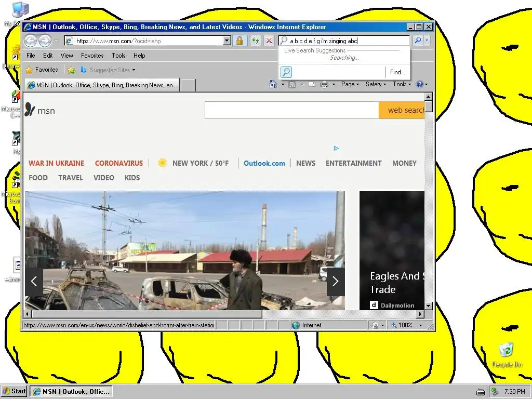The width and height of the screenshot is (532, 399).
Task: Open NEWS navigation link
Action: tap(305, 163)
